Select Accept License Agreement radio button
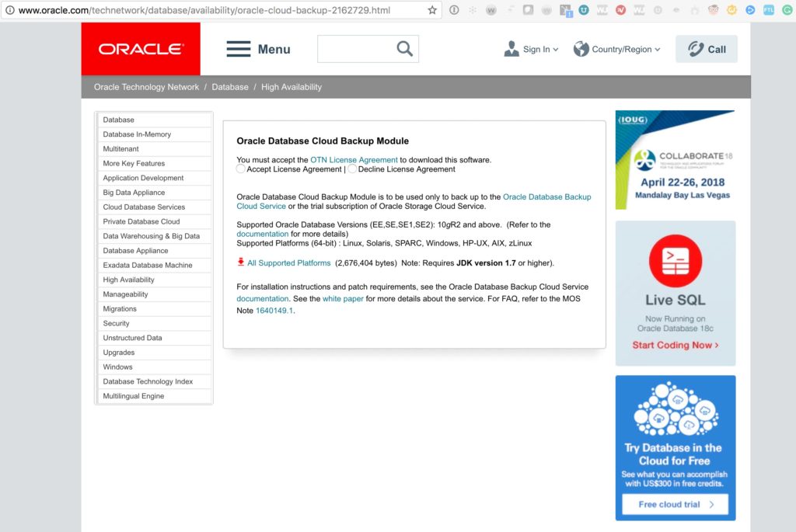The width and height of the screenshot is (796, 532). point(241,169)
